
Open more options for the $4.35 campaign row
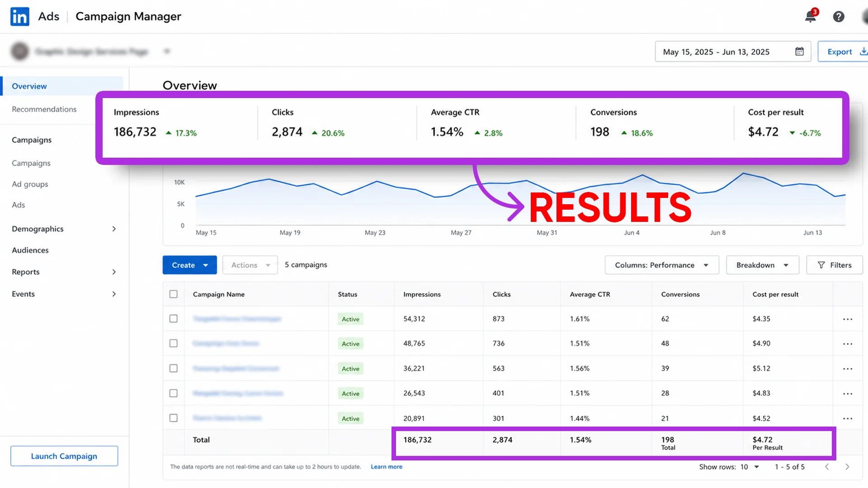coord(847,319)
